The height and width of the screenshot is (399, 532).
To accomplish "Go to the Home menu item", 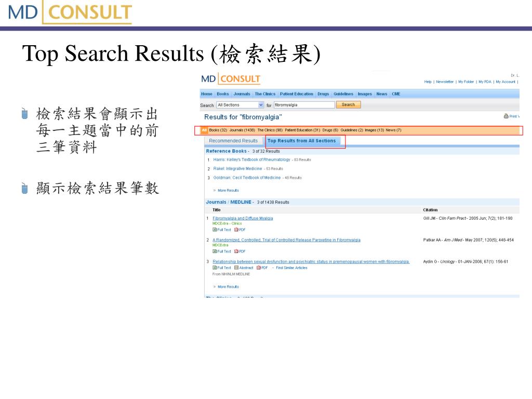I will [207, 94].
